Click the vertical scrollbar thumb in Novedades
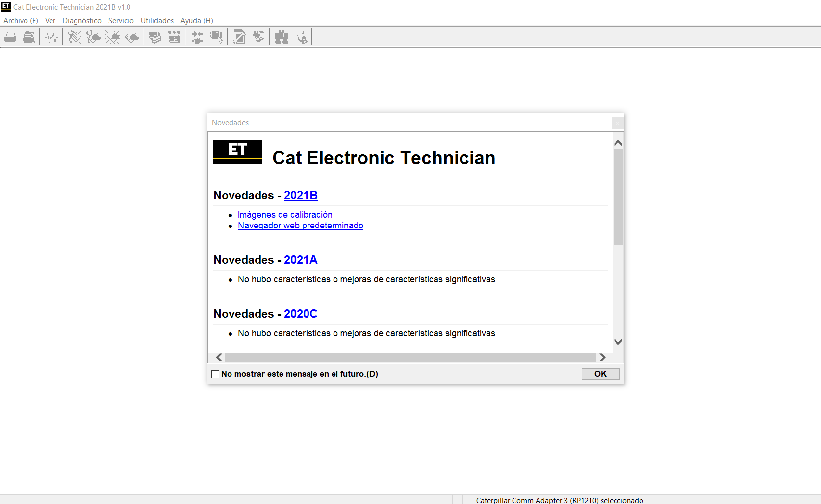Viewport: 821px width, 504px height. [x=618, y=197]
